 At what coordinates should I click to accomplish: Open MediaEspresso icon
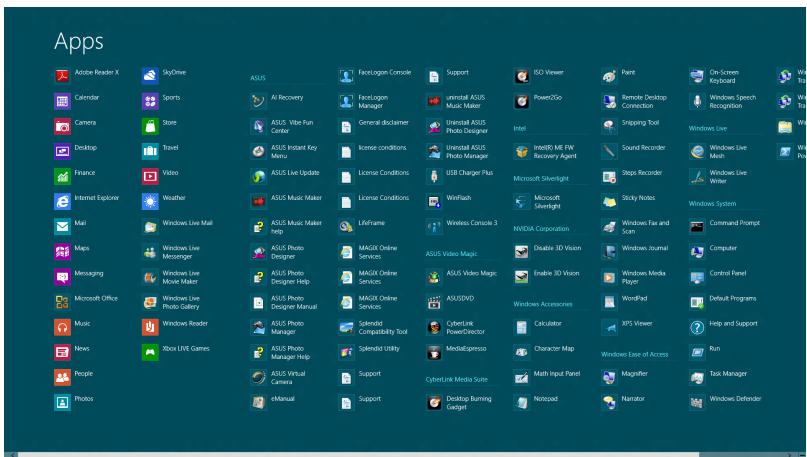click(434, 352)
